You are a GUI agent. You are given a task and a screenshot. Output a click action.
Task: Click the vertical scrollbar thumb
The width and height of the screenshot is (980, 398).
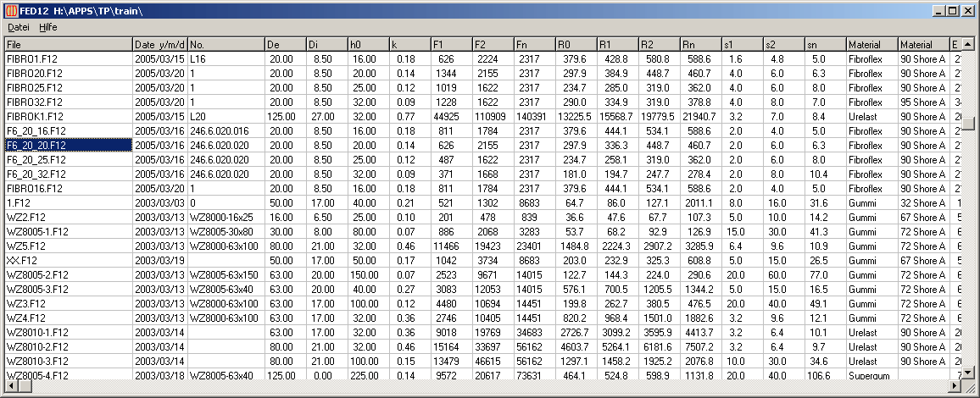click(x=967, y=122)
